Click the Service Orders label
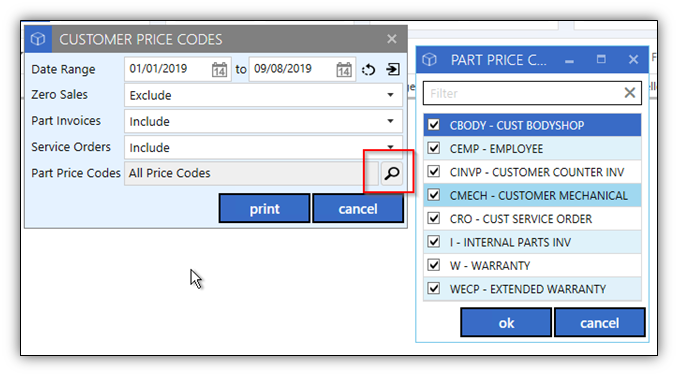This screenshot has height=376, width=678. point(71,147)
